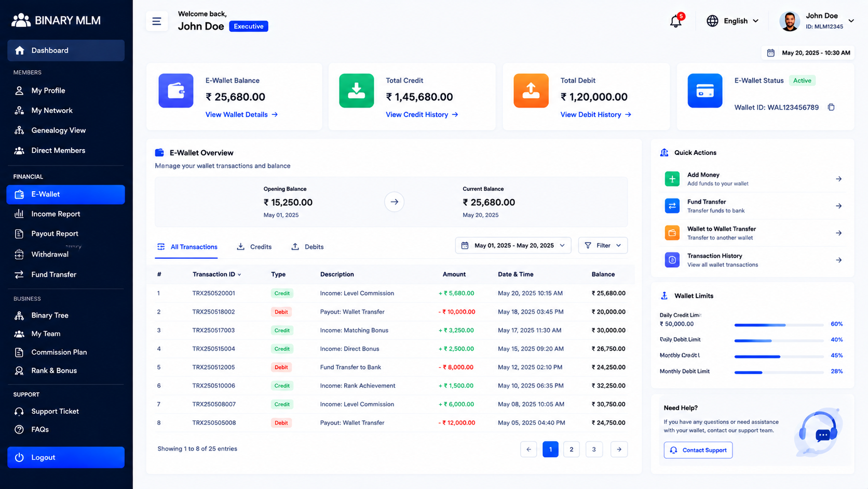Screen dimensions: 868x489
Task: Click the Monthly Debit Limit progress bar
Action: 779,372
